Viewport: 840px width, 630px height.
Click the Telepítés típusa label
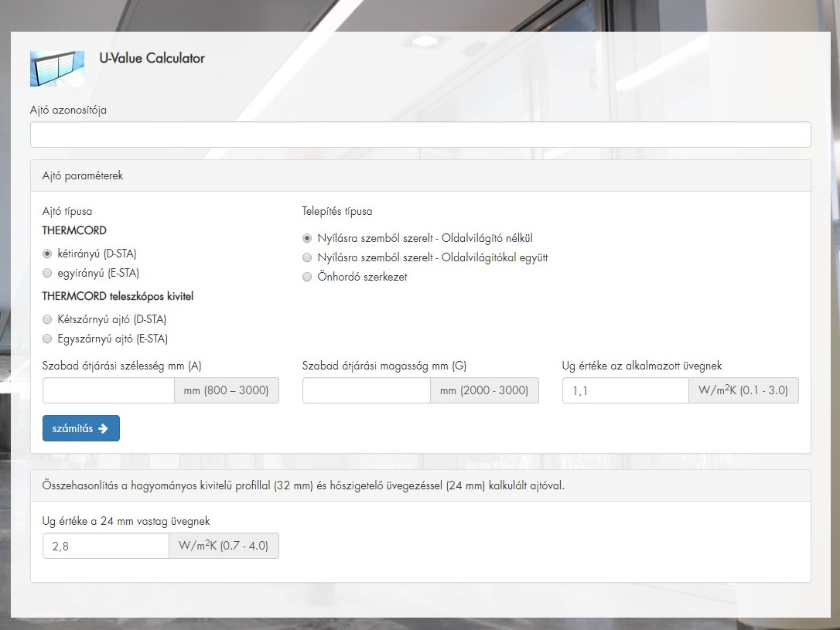[337, 211]
